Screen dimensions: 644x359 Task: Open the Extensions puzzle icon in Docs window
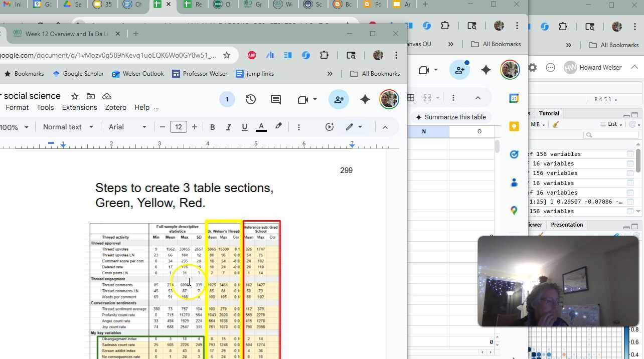tap(325, 55)
